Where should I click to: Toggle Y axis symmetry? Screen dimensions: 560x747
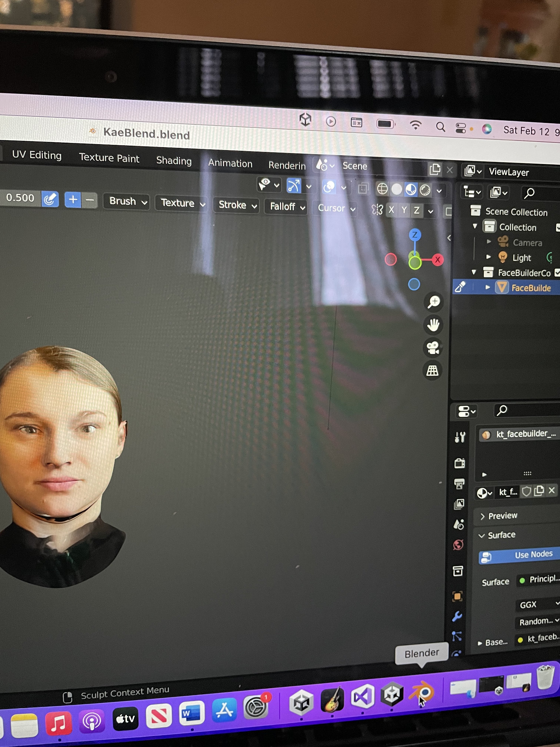click(404, 210)
